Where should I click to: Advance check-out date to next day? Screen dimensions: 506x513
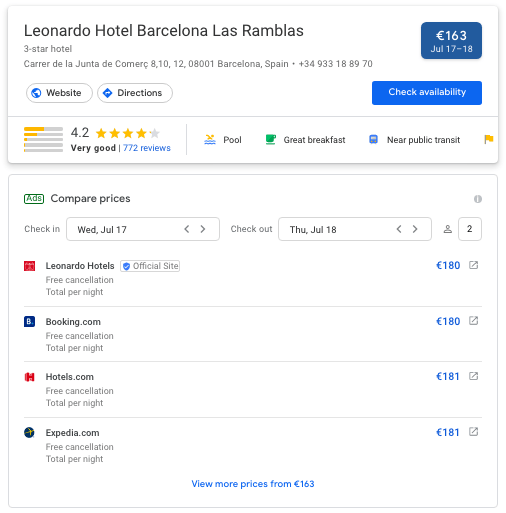pyautogui.click(x=415, y=229)
